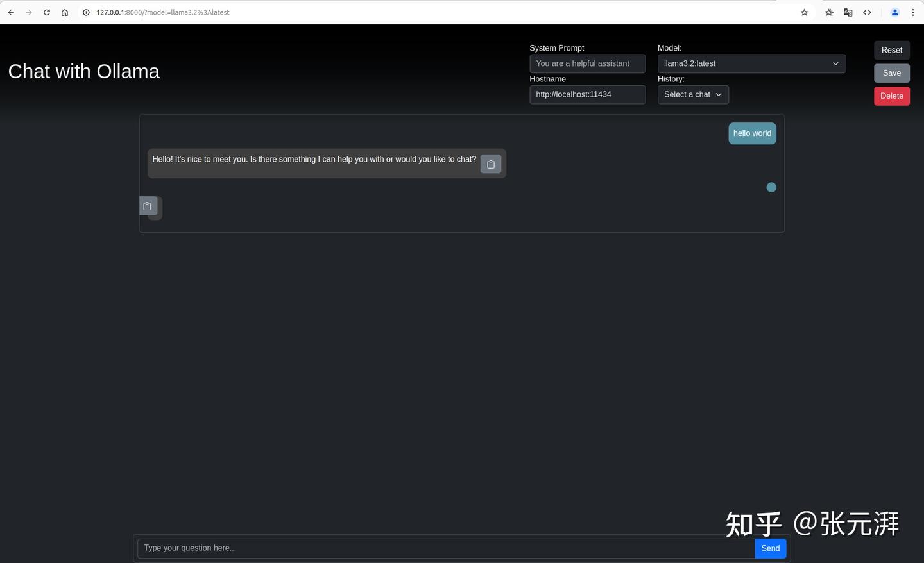
Task: Open the browser three-dot menu
Action: (x=912, y=12)
